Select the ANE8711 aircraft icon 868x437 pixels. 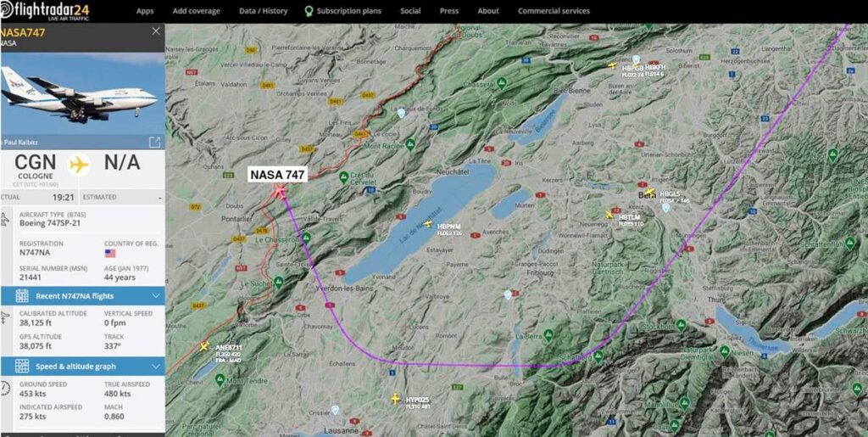coord(203,347)
